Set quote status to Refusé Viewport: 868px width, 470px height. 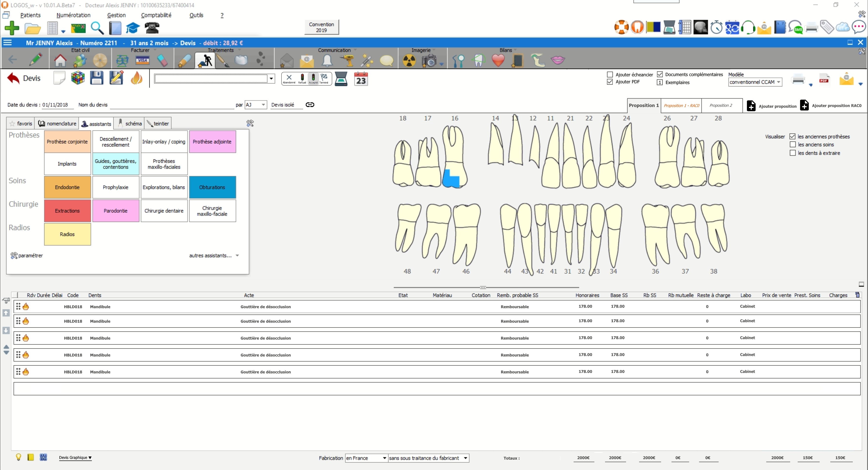[302, 79]
